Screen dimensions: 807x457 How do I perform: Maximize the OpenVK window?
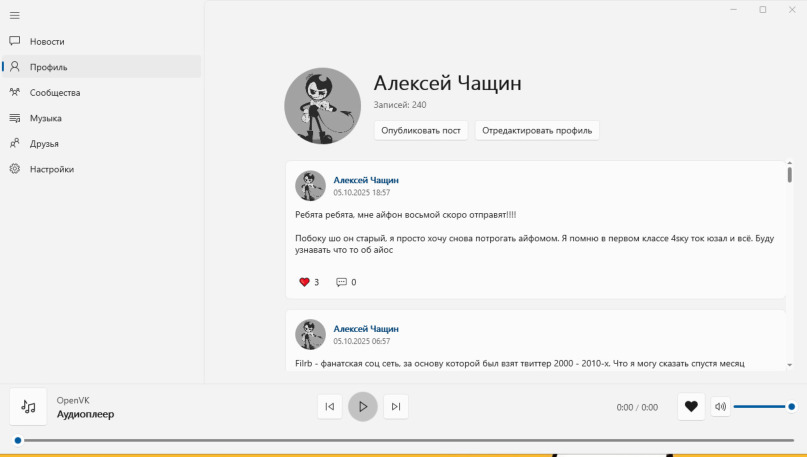(x=763, y=9)
